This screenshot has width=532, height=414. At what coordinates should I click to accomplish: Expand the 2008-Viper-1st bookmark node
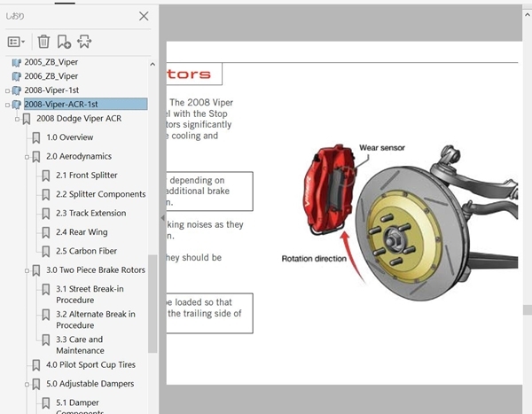tap(7, 90)
